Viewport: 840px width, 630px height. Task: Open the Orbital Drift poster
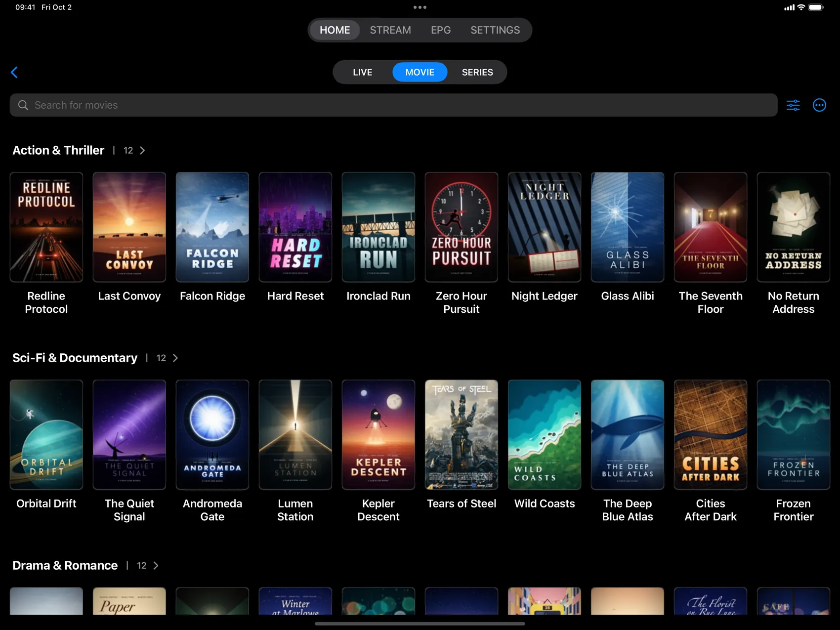click(x=46, y=435)
